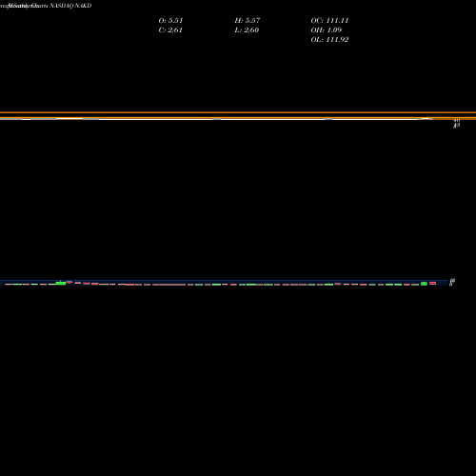Click the 'C: 2.61' close price value
Image resolution: width=476 pixels, height=476 pixels.
point(170,30)
